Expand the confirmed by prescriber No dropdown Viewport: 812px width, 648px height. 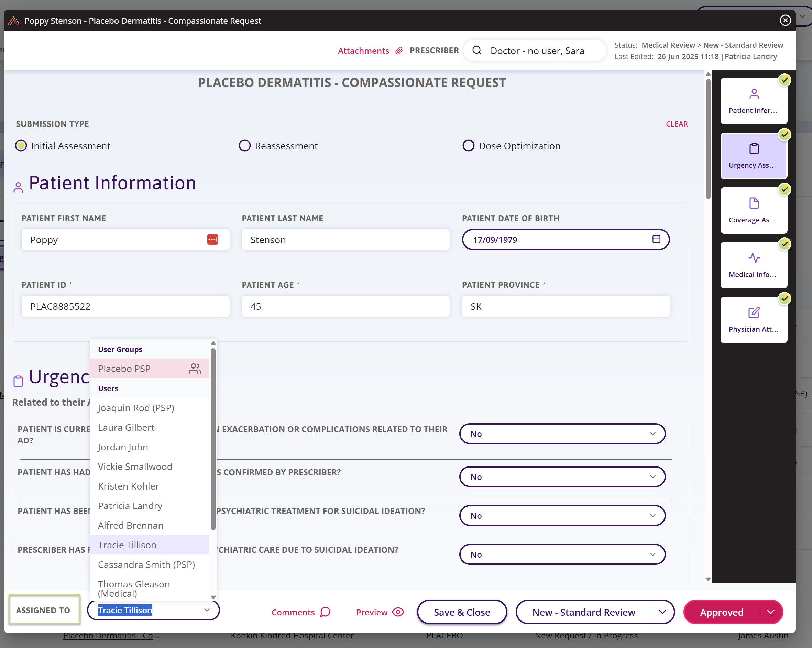(562, 477)
